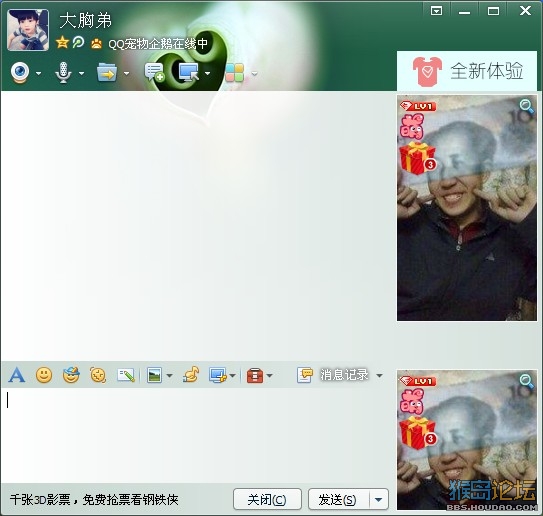Send a picture with landscape image icon
This screenshot has width=543, height=516.
point(154,375)
